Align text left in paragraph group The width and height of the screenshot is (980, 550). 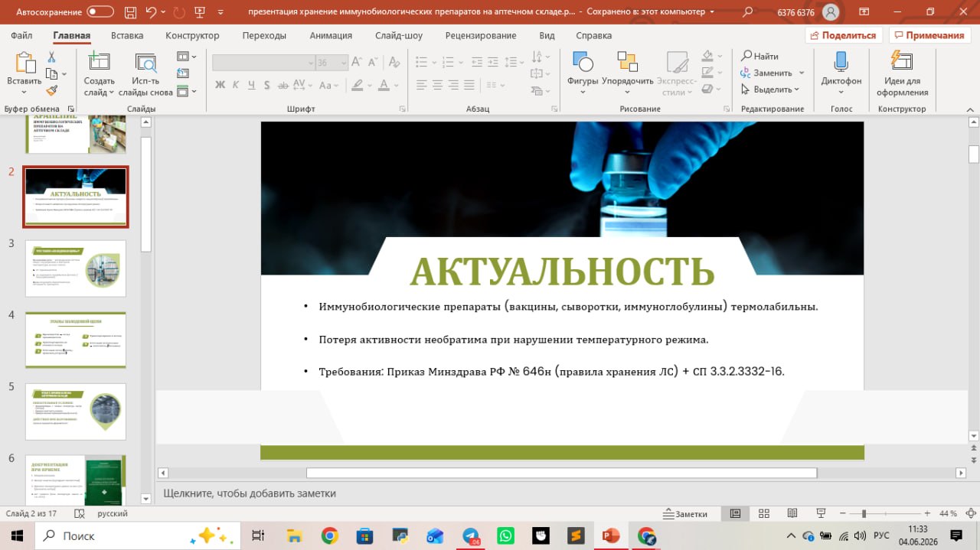[421, 85]
